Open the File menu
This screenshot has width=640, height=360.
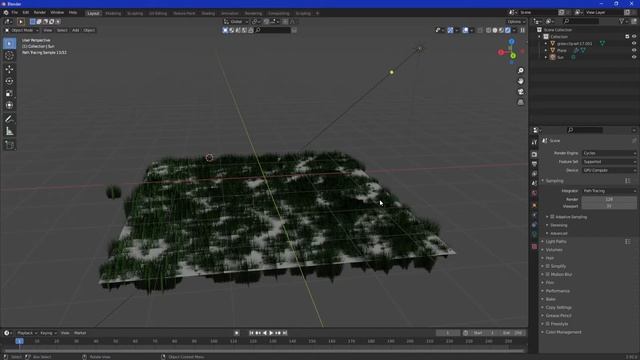pyautogui.click(x=15, y=13)
